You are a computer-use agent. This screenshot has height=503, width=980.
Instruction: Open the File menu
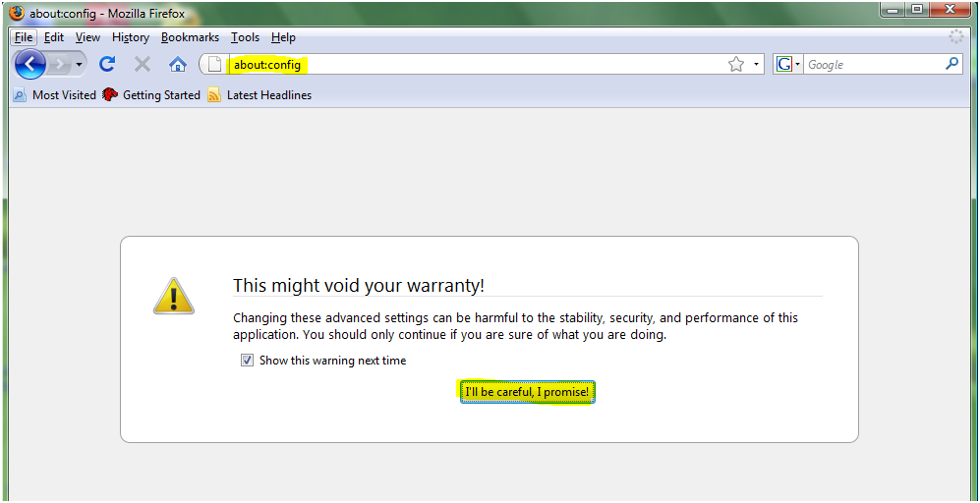tap(24, 37)
